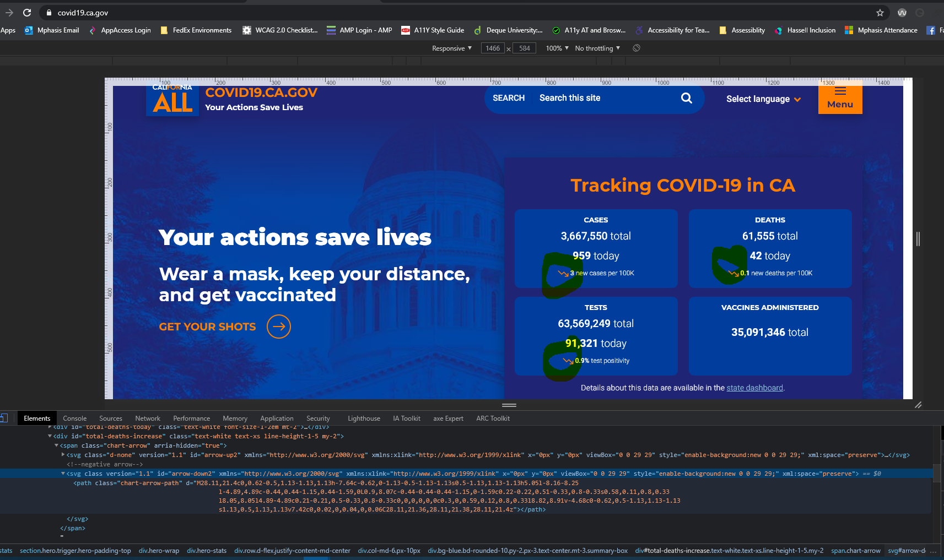This screenshot has width=944, height=560.
Task: Open the 100% zoom dropdown
Action: coord(557,48)
